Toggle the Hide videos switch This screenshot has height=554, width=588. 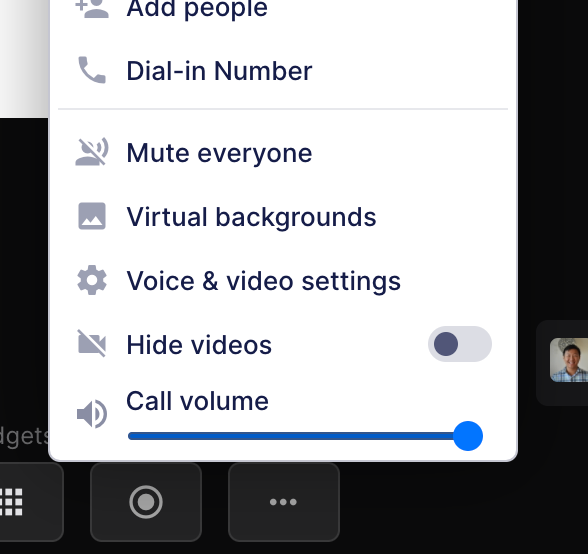point(460,344)
